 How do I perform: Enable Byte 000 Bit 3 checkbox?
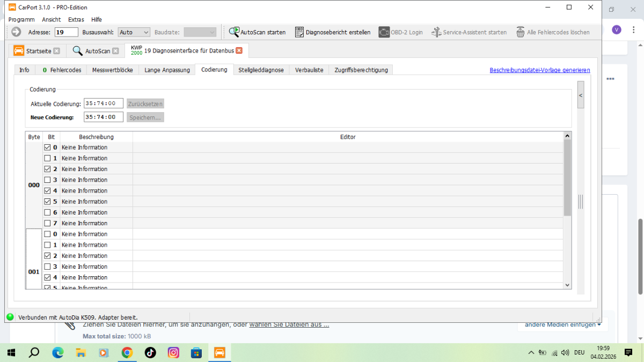pos(47,180)
